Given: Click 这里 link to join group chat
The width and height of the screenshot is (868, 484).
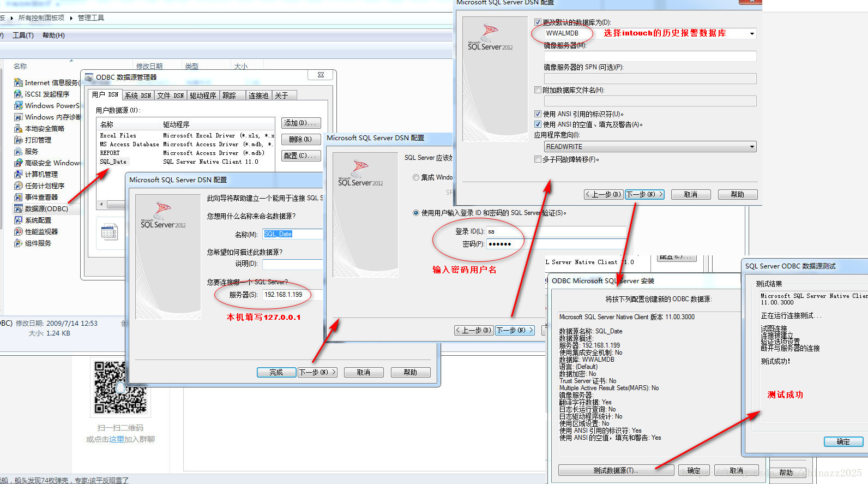Looking at the screenshot, I should (117, 439).
